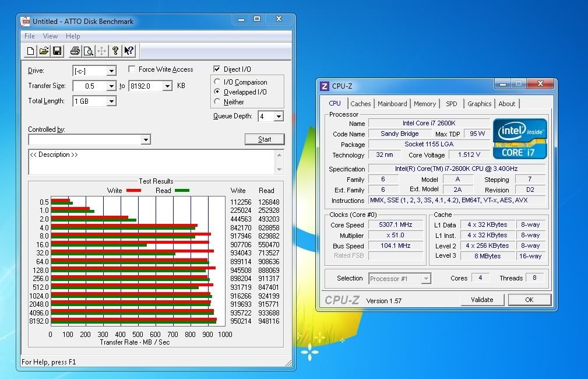
Task: Toggle the Direct I/O checkbox
Action: coord(217,69)
